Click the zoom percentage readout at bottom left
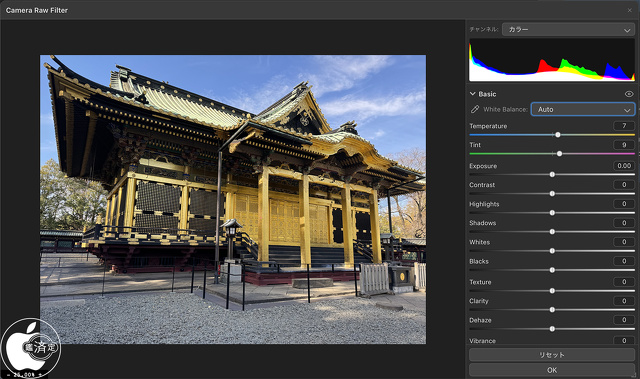This screenshot has width=640, height=379. click(24, 375)
